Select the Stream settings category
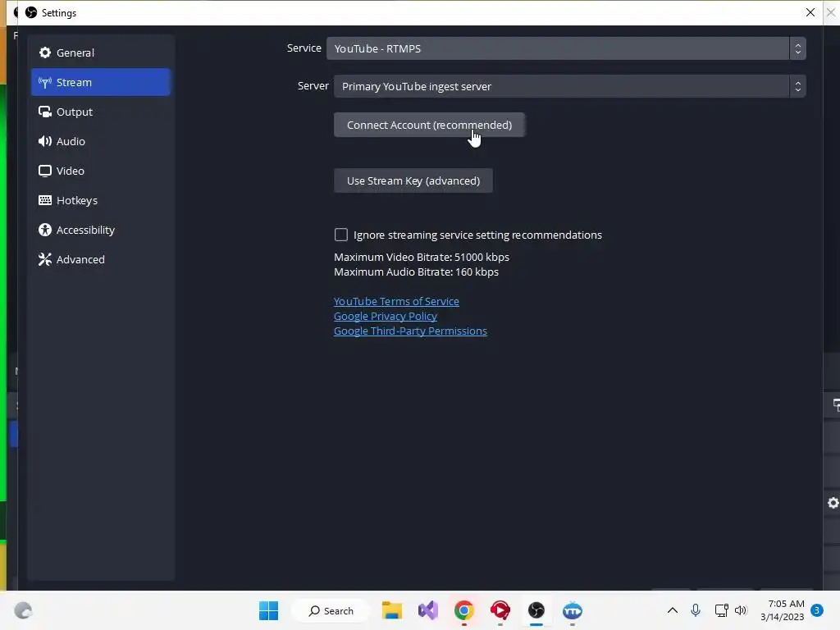840x630 pixels. click(x=101, y=82)
